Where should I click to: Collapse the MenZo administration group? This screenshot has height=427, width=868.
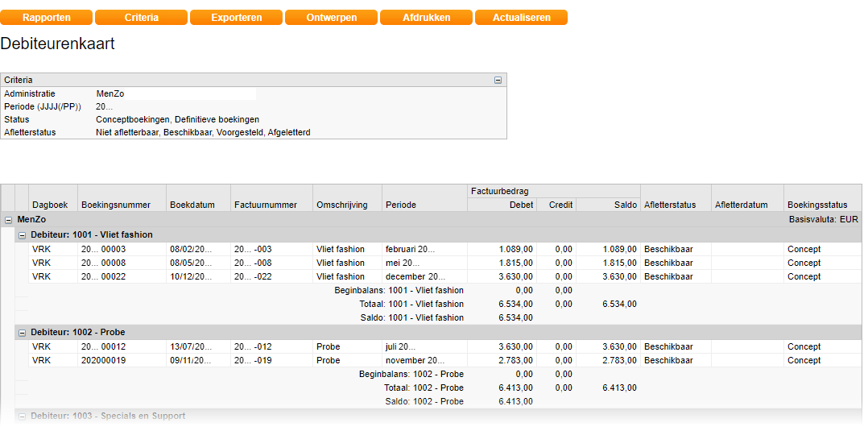8,219
